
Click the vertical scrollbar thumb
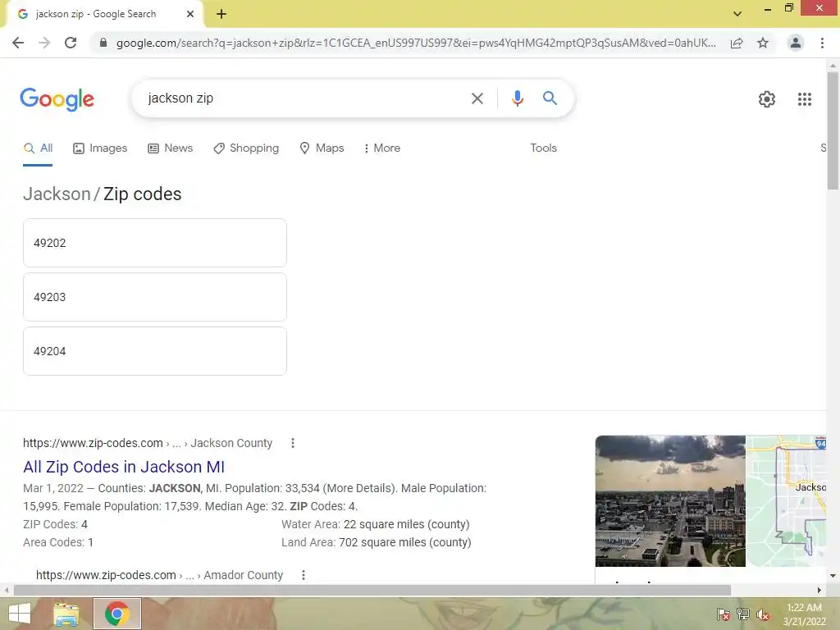(833, 130)
